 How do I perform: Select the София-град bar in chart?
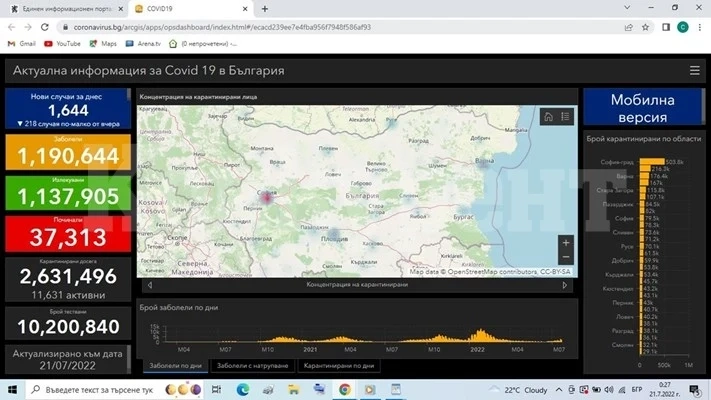click(x=652, y=161)
